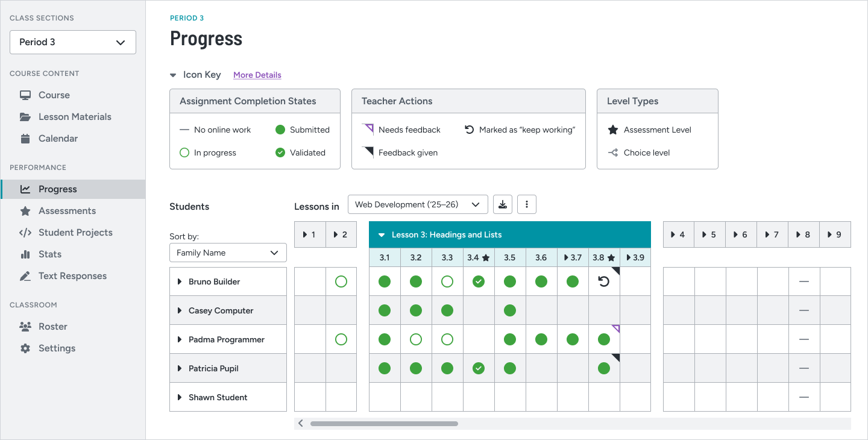Expand lesson 2 column

coord(341,234)
